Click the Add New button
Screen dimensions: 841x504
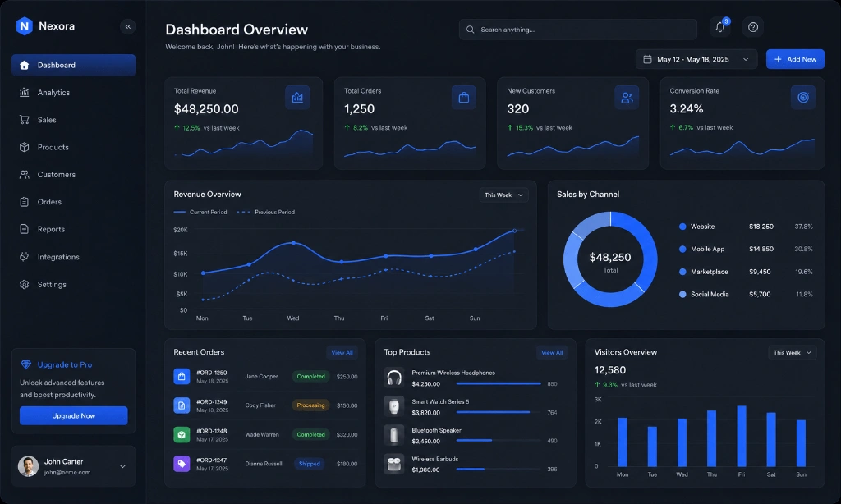click(x=795, y=60)
